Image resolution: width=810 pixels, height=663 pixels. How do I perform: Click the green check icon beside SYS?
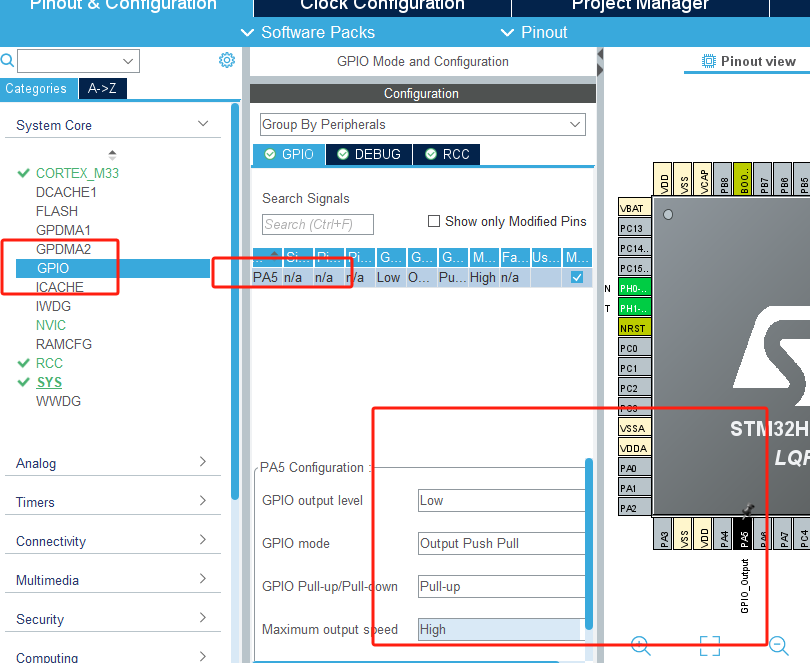coord(23,382)
